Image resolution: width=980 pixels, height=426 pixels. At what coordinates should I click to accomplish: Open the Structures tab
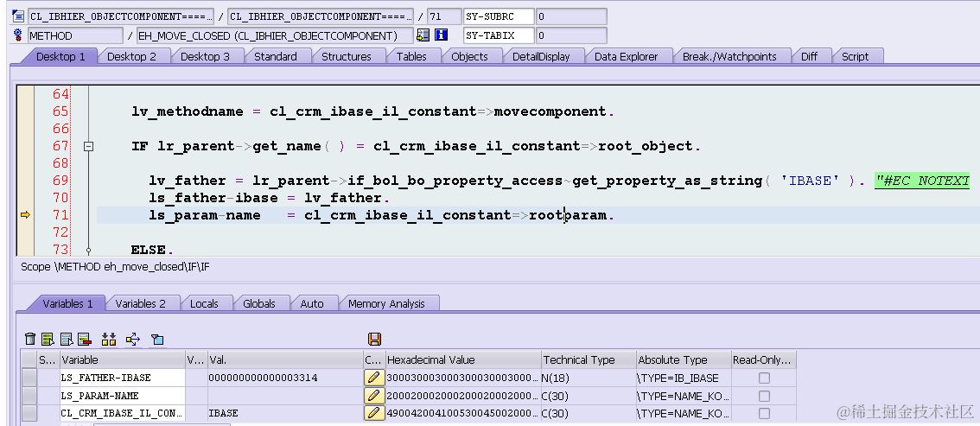(x=347, y=56)
